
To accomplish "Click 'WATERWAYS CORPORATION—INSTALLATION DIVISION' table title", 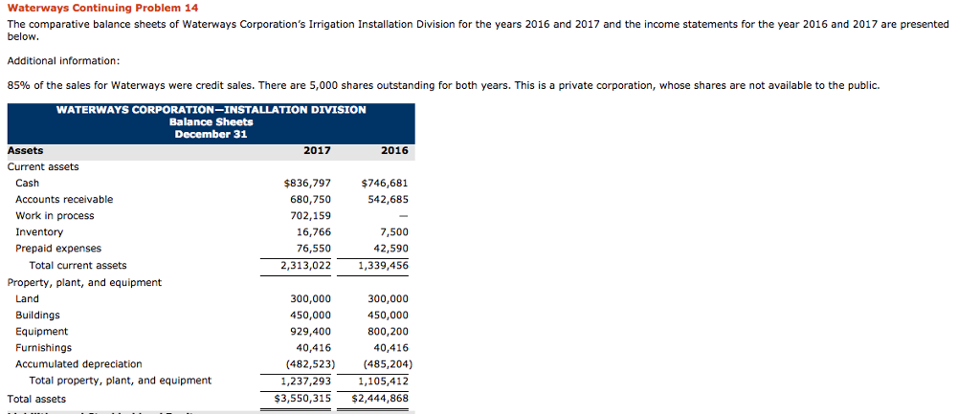I will coord(212,110).
